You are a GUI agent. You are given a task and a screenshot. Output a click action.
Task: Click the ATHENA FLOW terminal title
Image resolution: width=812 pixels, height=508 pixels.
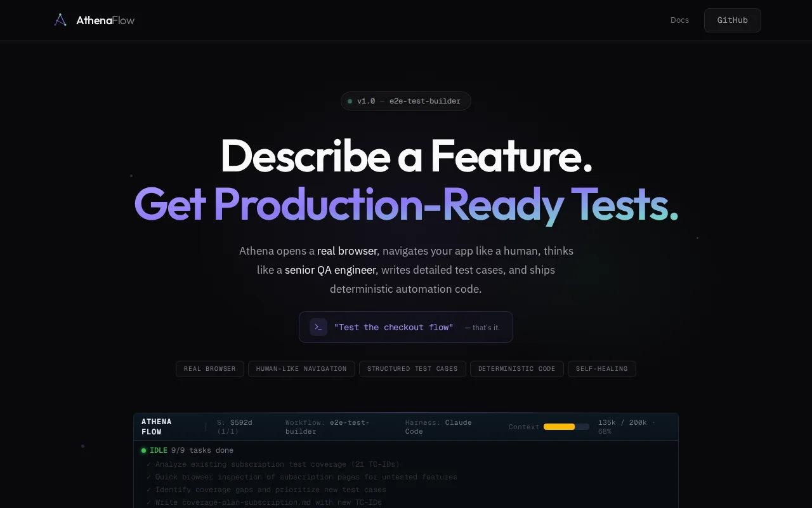coord(157,427)
